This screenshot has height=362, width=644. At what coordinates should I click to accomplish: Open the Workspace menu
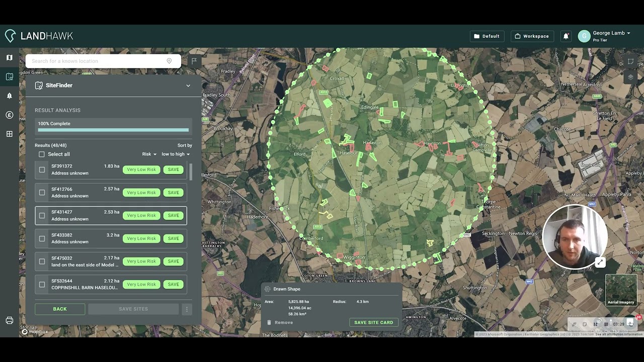click(532, 36)
